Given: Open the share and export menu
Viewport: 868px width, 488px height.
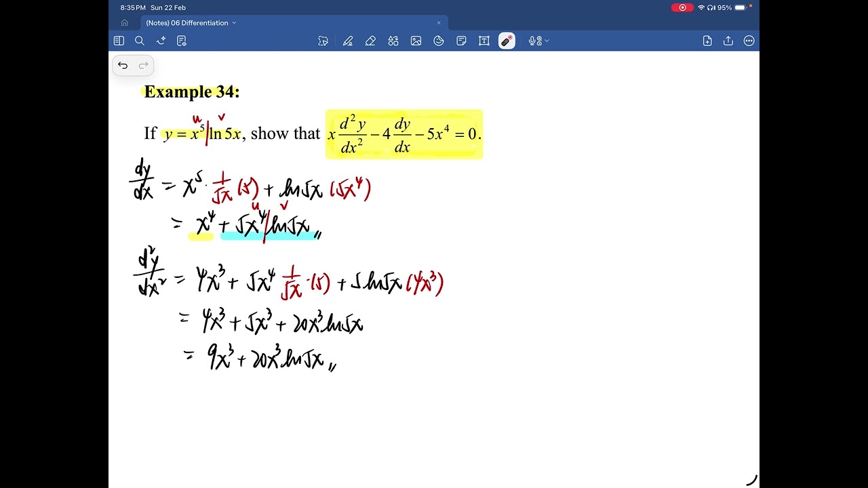Looking at the screenshot, I should 728,41.
